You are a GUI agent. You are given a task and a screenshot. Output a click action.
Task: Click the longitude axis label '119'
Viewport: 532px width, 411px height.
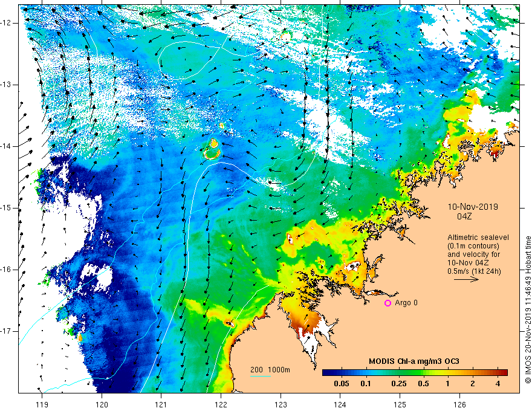42,404
